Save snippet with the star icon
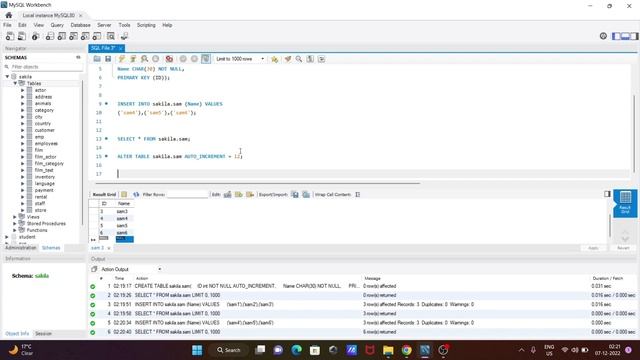Image resolution: width=640 pixels, height=360 pixels. 274,59
